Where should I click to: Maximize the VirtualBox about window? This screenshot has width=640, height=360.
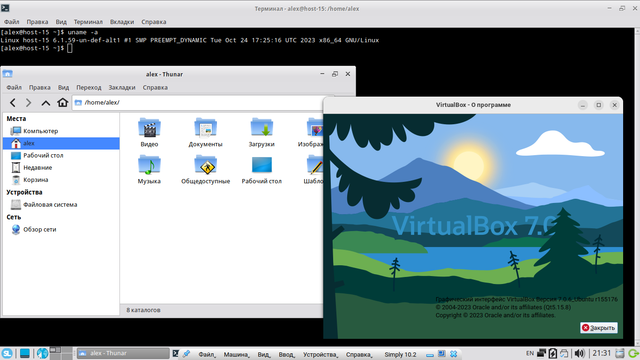point(599,105)
